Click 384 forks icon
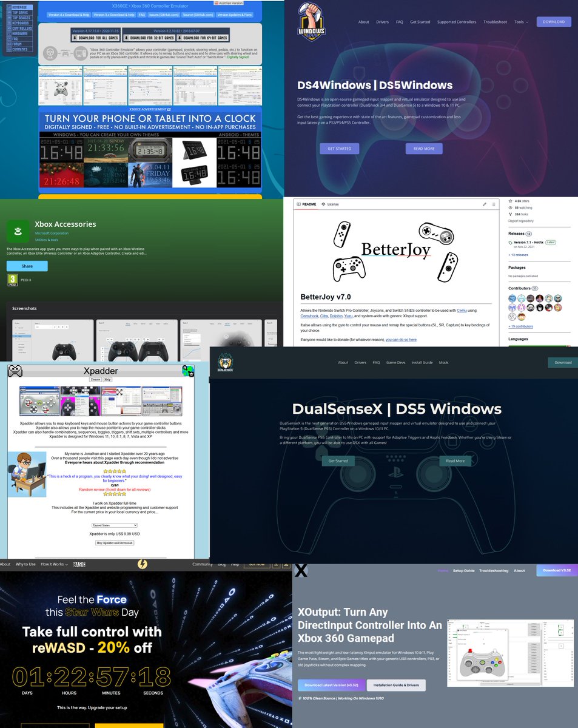The image size is (578, 728). (x=510, y=214)
